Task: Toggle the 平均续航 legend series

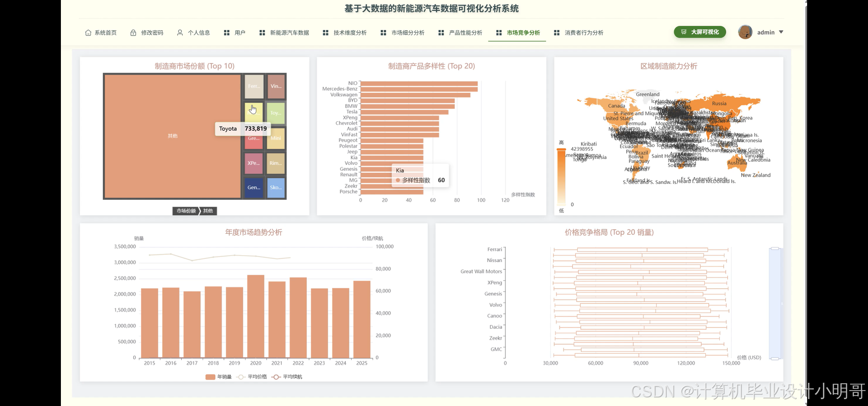Action: 287,377
